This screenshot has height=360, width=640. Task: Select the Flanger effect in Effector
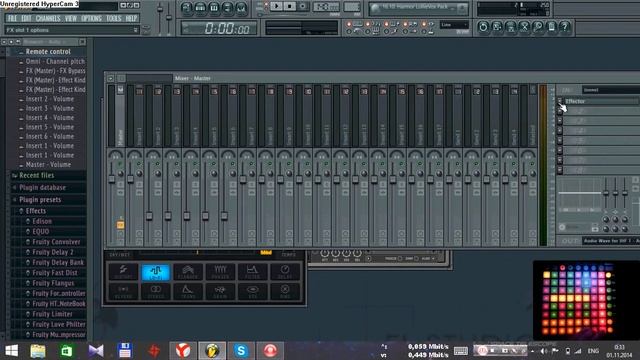[x=188, y=272]
